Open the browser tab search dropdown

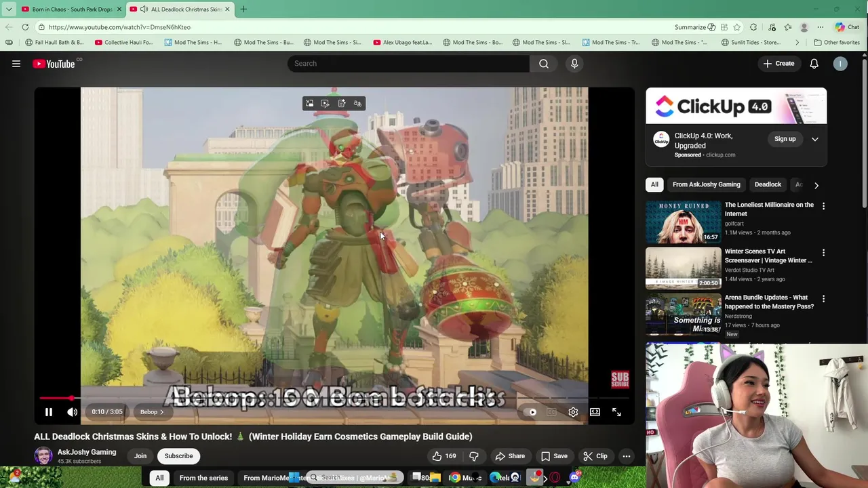pyautogui.click(x=8, y=9)
